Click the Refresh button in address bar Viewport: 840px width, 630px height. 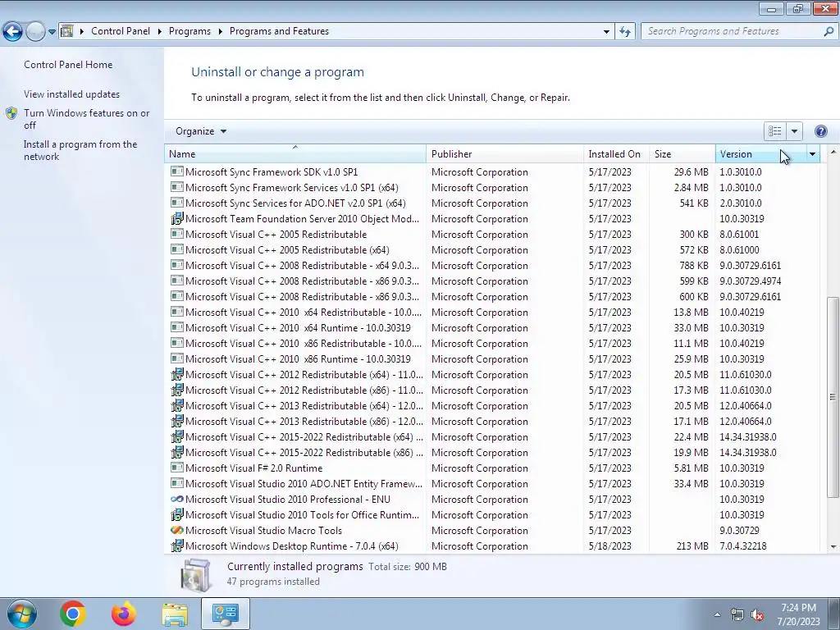(x=624, y=31)
